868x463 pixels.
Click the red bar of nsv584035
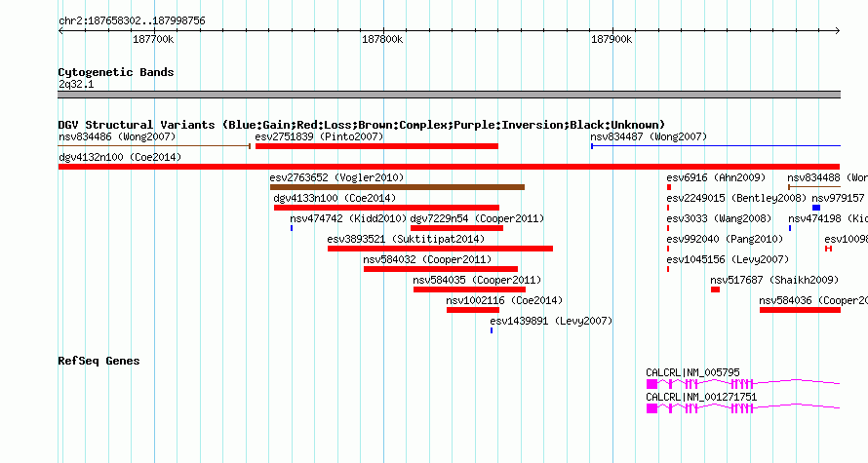point(469,289)
